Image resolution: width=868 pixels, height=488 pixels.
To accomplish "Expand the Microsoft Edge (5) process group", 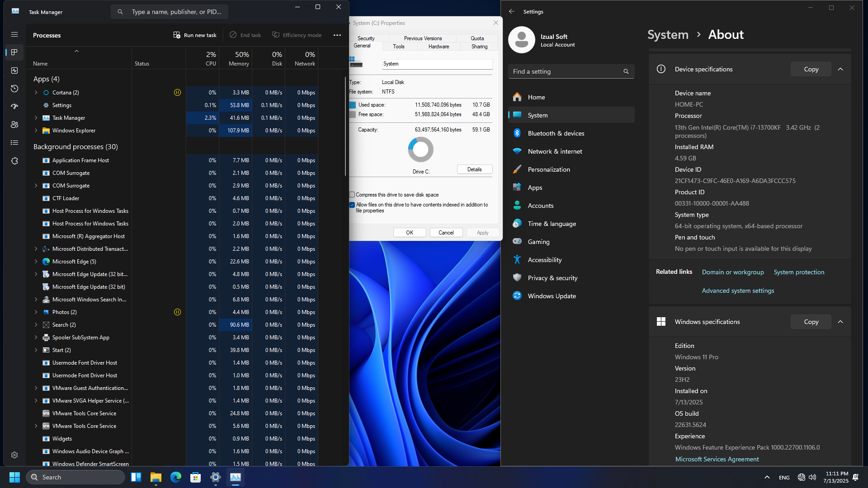I will coord(36,262).
